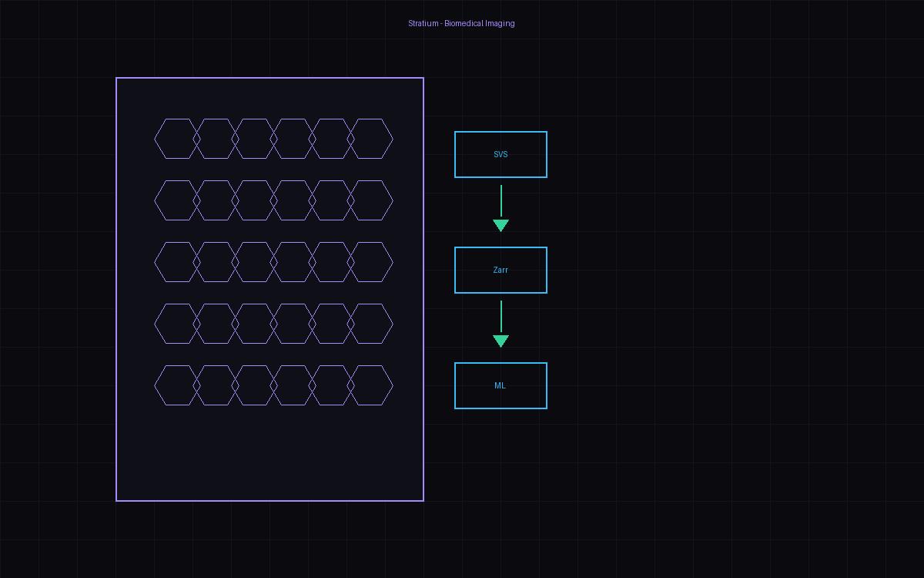Select third hexagon in fourth row

(254, 324)
